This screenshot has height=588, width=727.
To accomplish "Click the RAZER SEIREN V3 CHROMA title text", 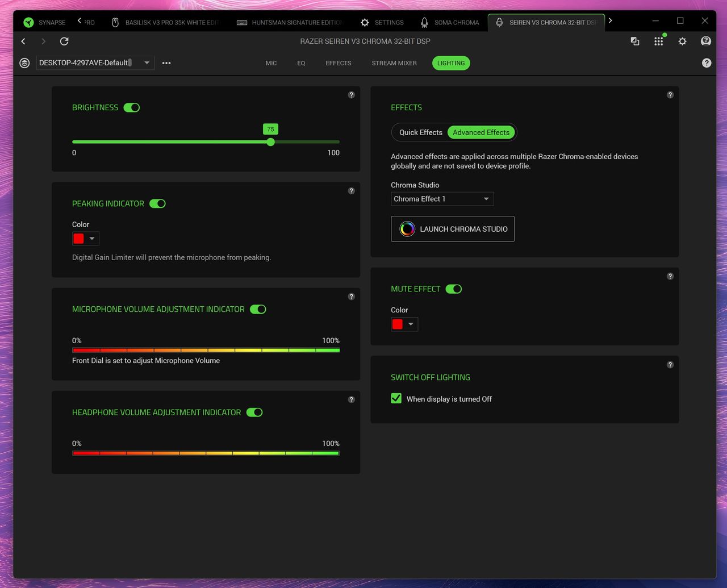I will pyautogui.click(x=365, y=41).
